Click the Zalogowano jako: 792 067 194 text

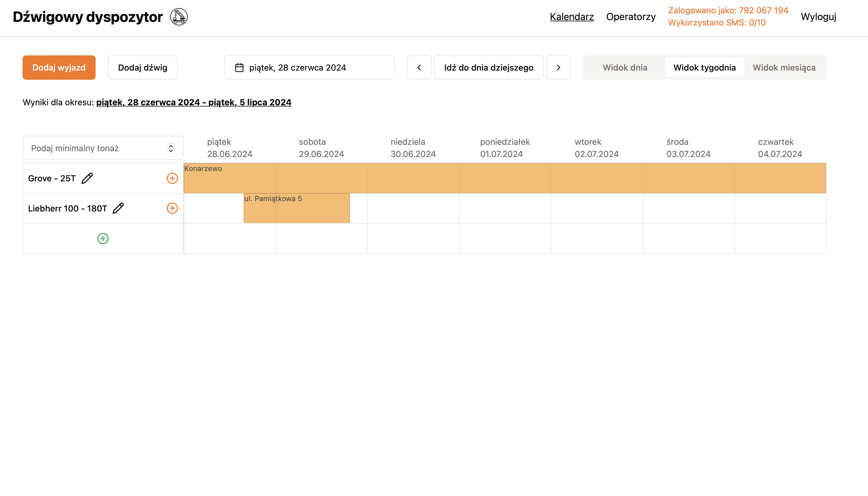pyautogui.click(x=728, y=11)
